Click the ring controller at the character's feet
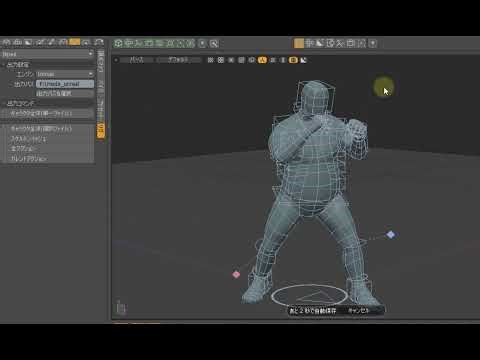Screen dimensions: 480x360 310,295
